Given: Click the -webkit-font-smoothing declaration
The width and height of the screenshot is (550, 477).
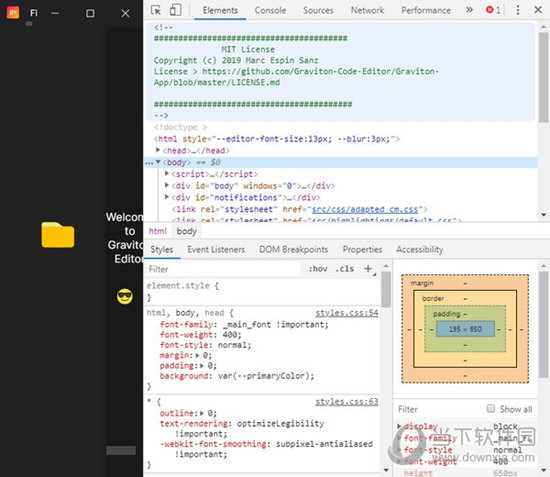Looking at the screenshot, I should pos(266,449).
